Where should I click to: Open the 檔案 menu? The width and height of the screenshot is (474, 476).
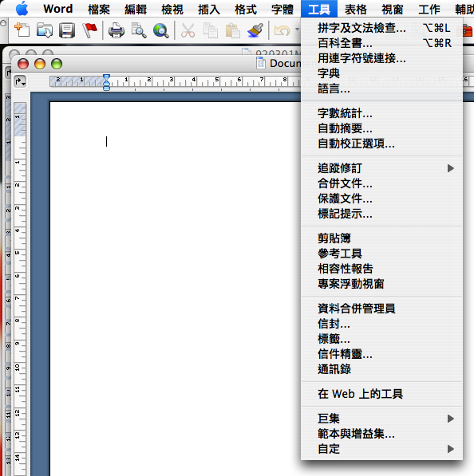[x=99, y=9]
